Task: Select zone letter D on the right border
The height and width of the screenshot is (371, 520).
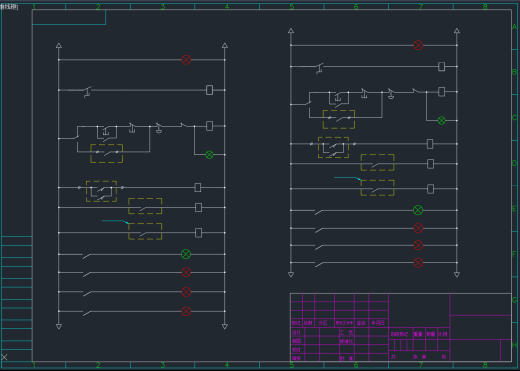Action: coord(515,163)
